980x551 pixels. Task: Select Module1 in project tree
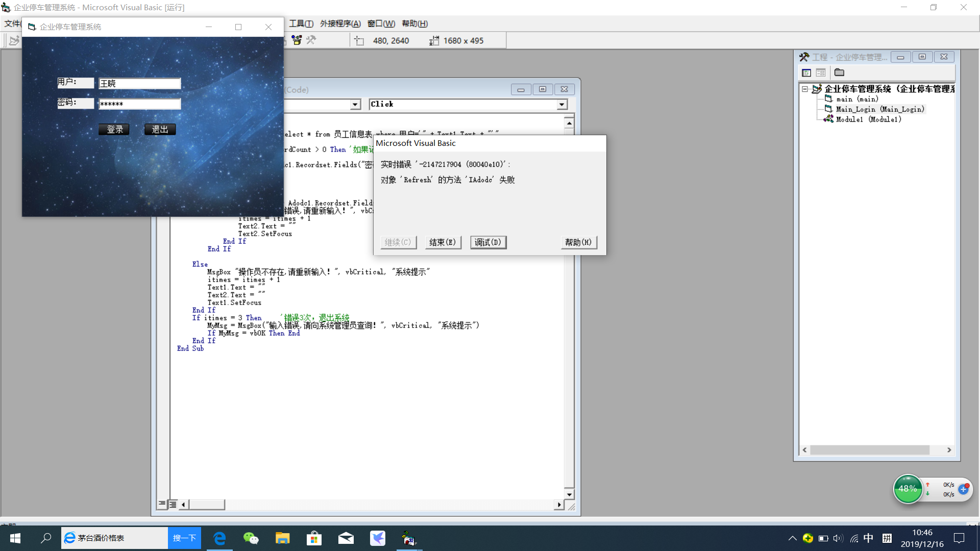[869, 119]
